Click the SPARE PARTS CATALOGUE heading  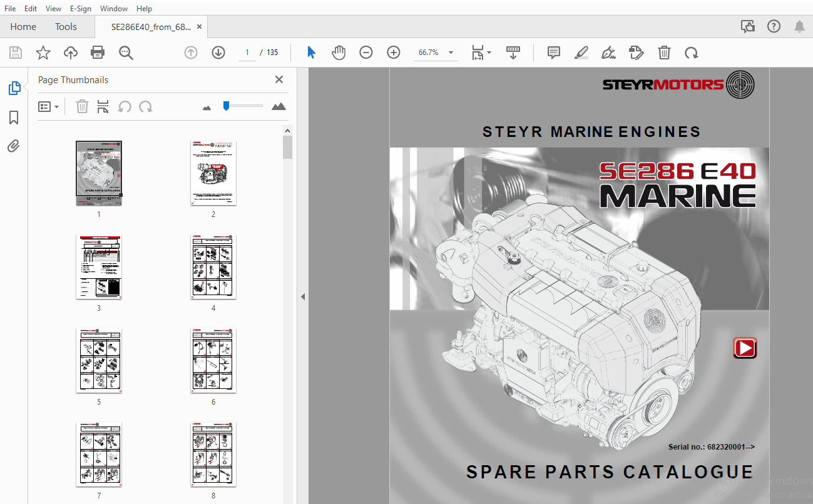pos(610,471)
